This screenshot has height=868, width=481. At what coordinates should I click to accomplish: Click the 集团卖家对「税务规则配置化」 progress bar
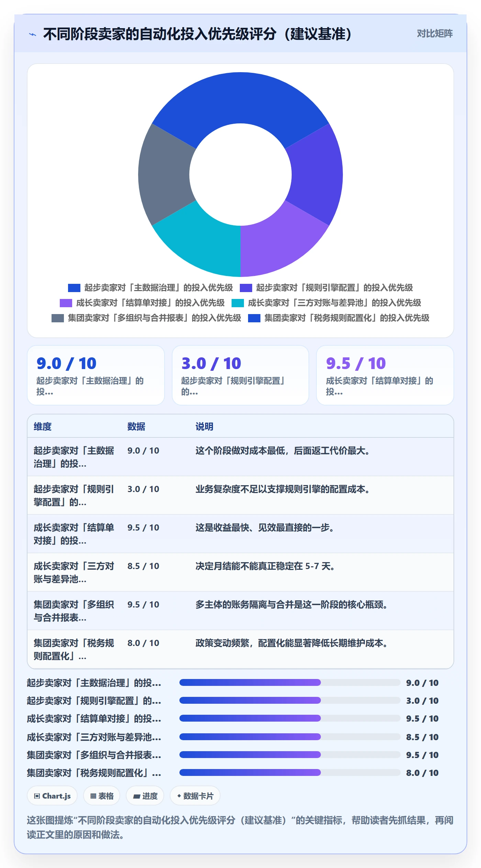(290, 772)
